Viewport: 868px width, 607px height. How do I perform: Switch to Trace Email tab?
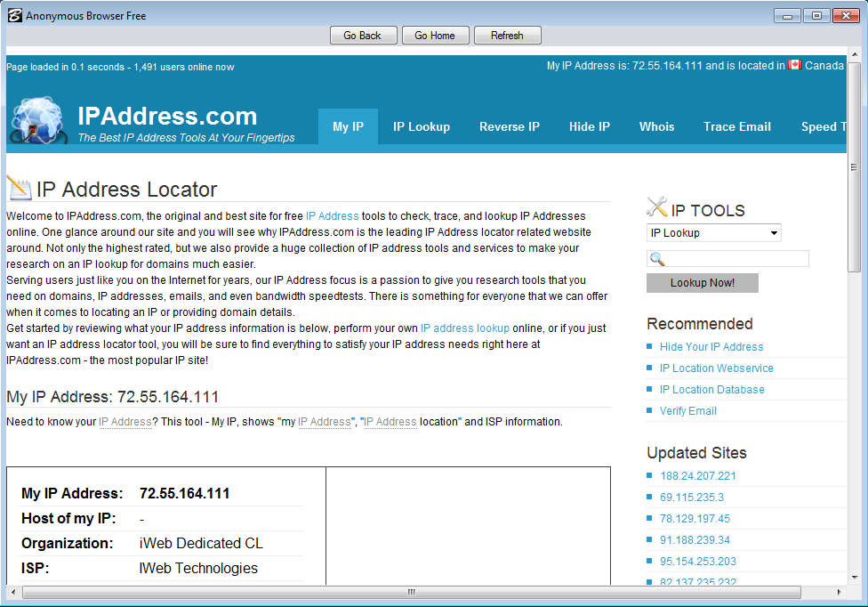736,126
